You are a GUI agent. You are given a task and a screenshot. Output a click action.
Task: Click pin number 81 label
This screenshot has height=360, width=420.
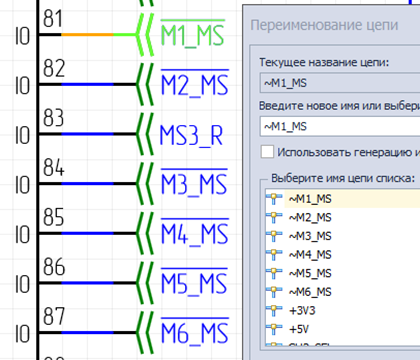click(53, 19)
